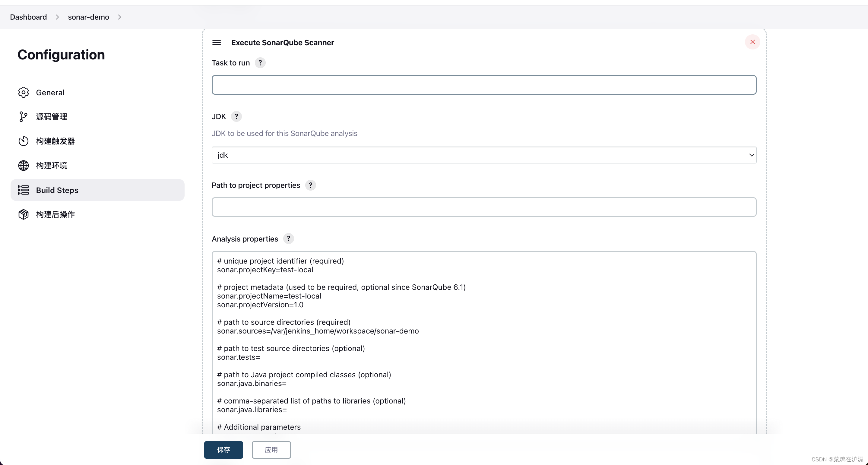
Task: Switch to the Build Steps section
Action: tap(57, 190)
